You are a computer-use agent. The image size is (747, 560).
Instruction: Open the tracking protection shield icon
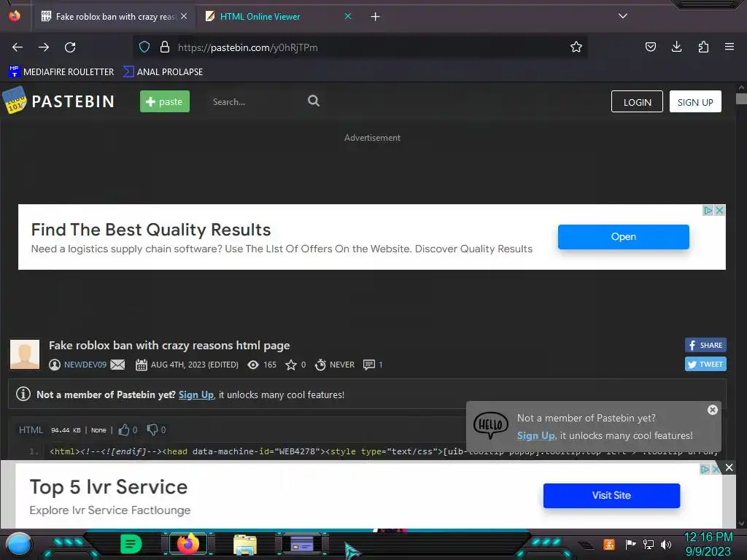[144, 47]
